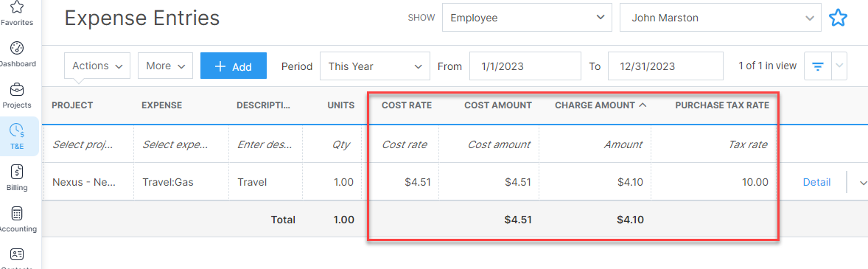Open Accounting from the sidebar

pos(17,219)
